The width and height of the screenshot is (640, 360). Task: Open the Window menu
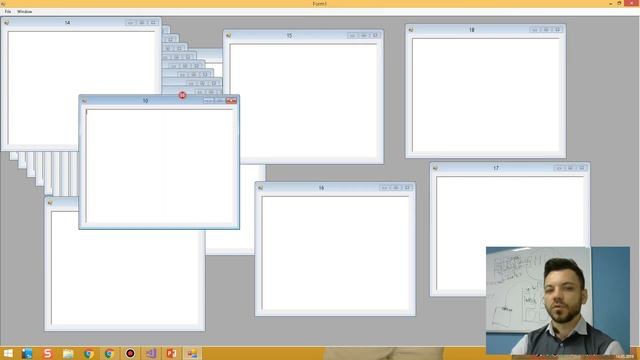click(24, 12)
